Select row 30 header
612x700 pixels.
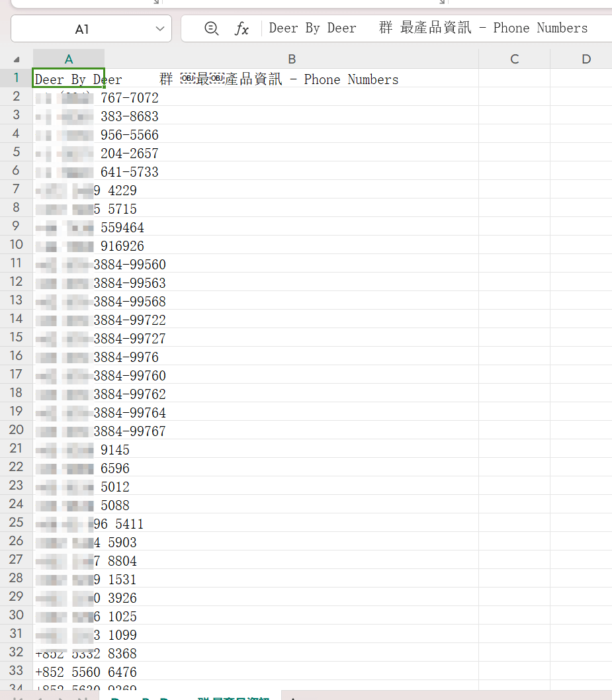[17, 615]
